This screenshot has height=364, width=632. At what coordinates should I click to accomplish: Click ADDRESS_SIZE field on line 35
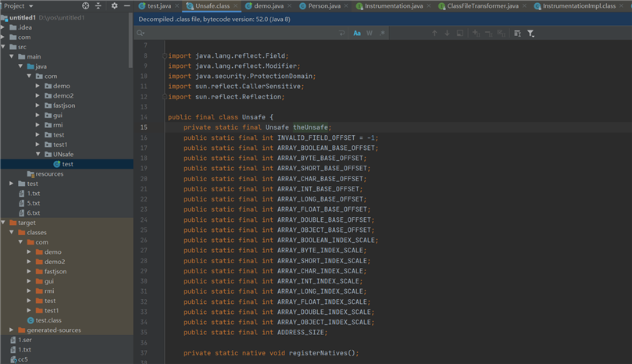click(300, 332)
